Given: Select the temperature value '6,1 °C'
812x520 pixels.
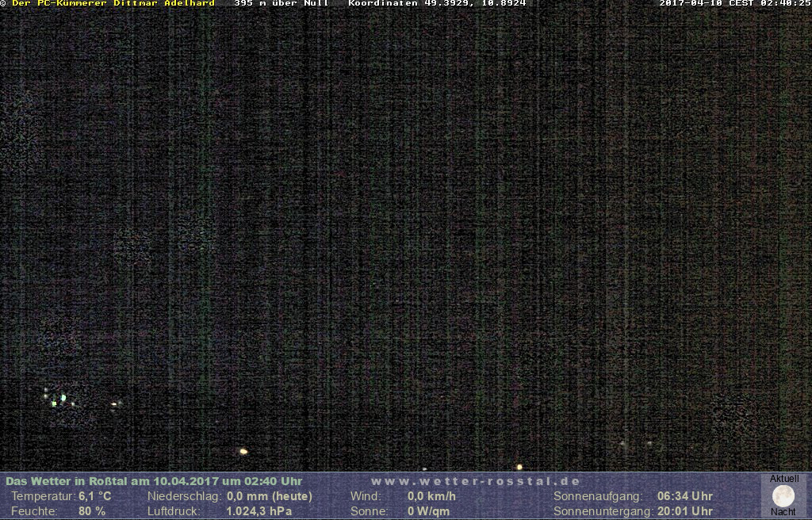Looking at the screenshot, I should (95, 496).
